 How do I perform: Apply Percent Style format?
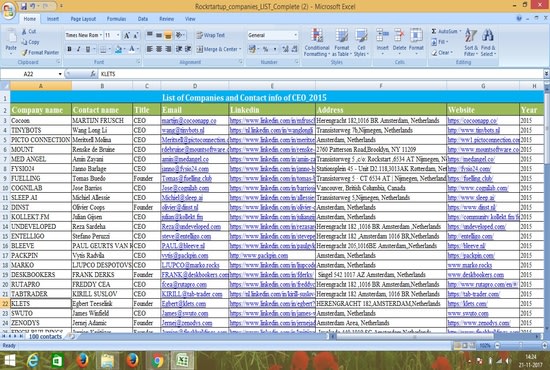pyautogui.click(x=266, y=49)
